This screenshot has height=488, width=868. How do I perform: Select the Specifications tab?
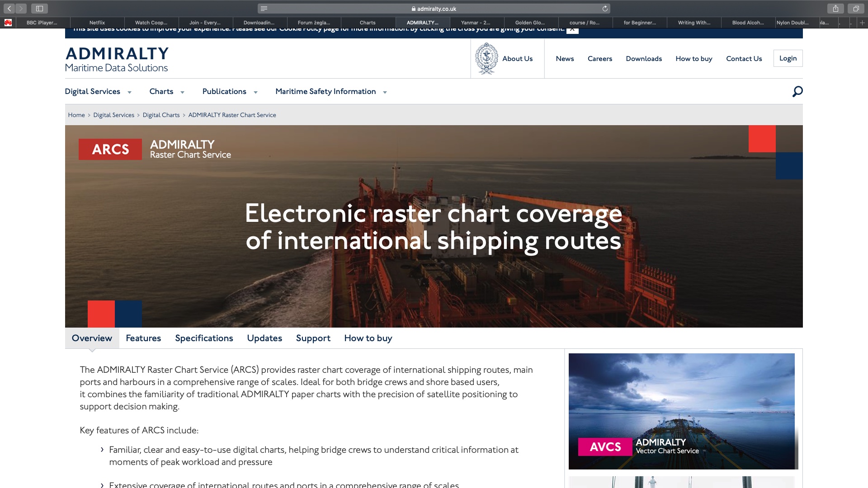tap(204, 338)
